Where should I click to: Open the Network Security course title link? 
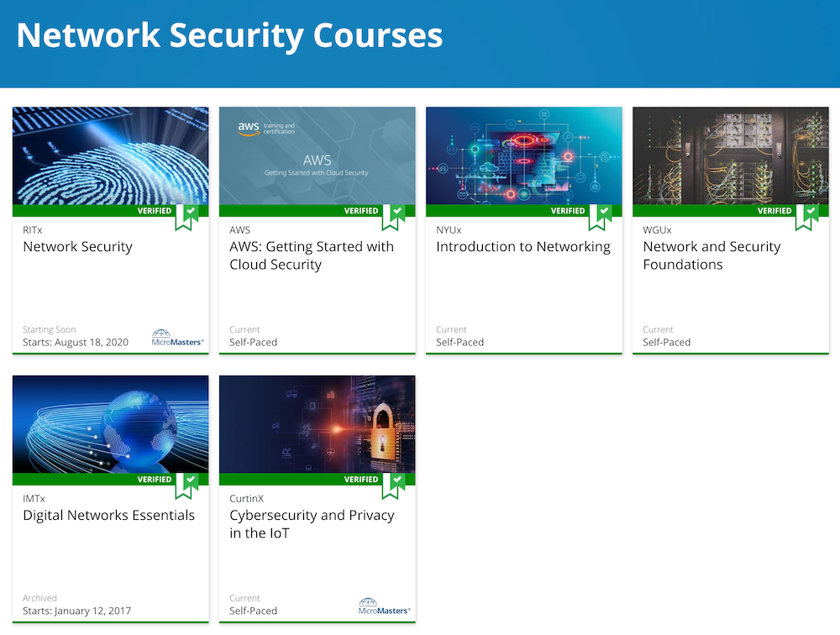click(x=77, y=246)
